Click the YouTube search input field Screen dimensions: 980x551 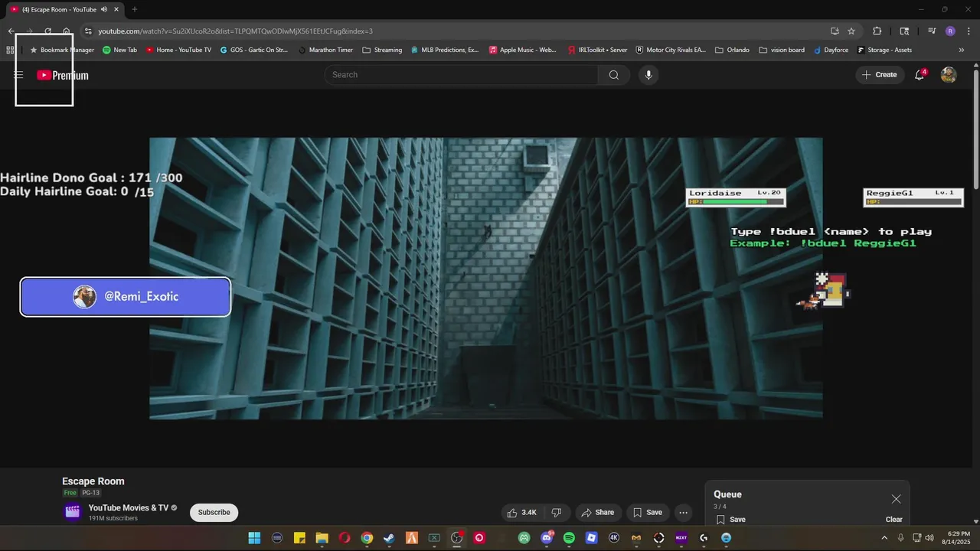pyautogui.click(x=462, y=75)
